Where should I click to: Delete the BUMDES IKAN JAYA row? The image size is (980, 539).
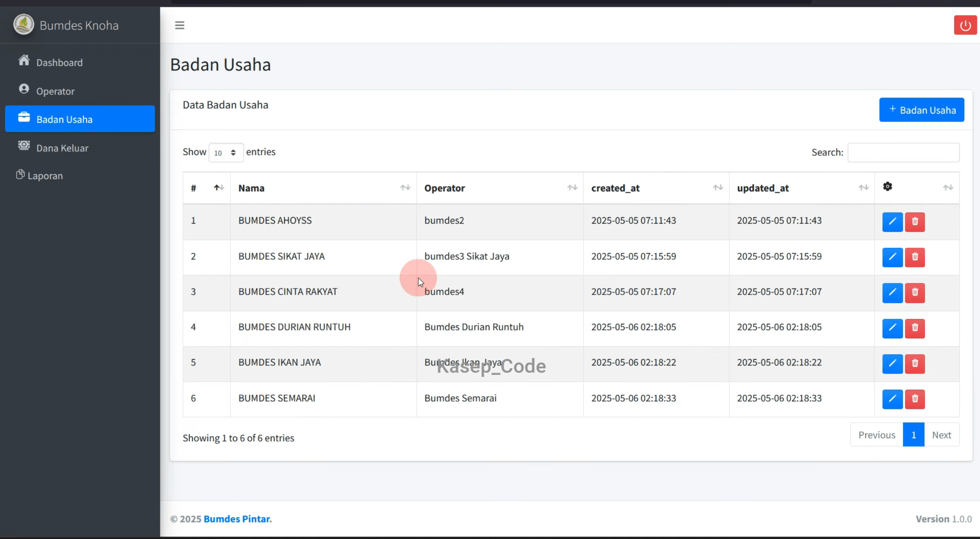(915, 363)
